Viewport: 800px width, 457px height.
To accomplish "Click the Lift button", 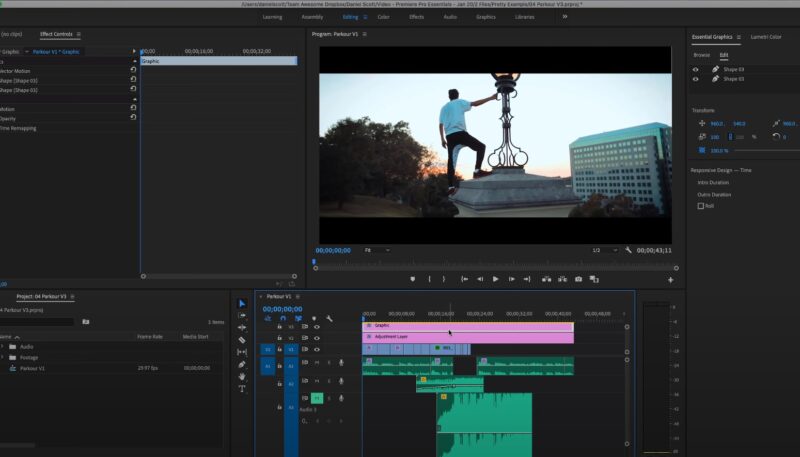I will coord(546,279).
